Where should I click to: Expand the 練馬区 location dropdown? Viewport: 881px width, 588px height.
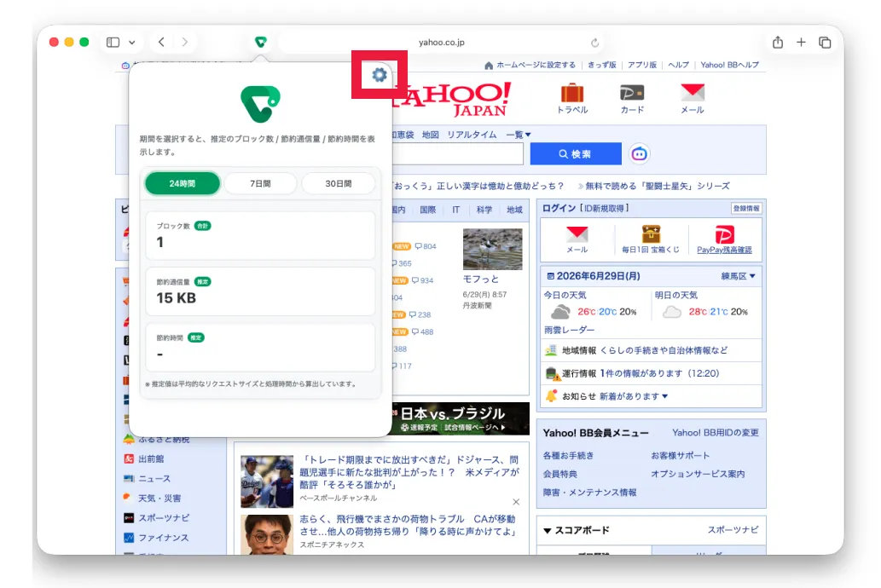tap(739, 276)
